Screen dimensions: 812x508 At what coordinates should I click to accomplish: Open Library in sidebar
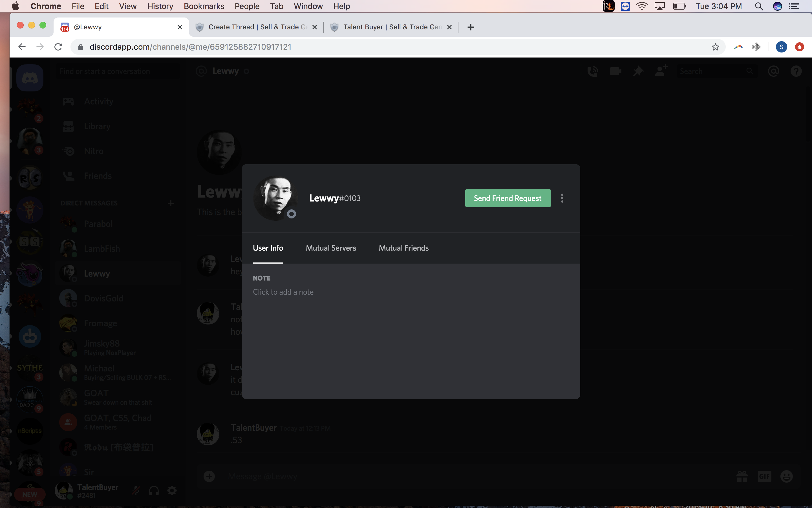pyautogui.click(x=118, y=126)
